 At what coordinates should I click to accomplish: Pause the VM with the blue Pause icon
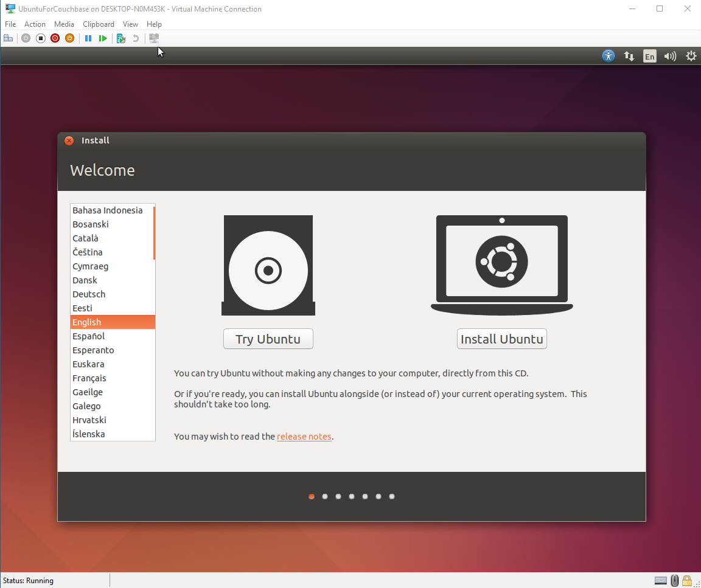point(88,38)
